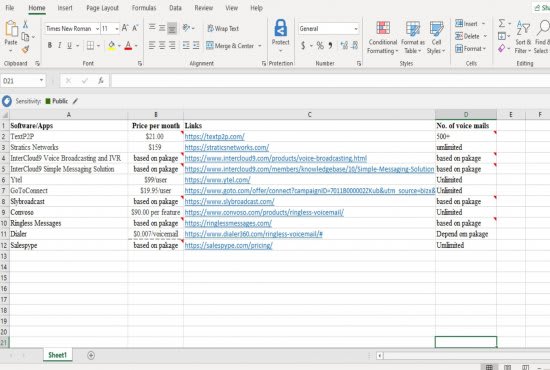Screen dimensions: 550x370
Task: Switch to the Data tab
Action: [175, 8]
